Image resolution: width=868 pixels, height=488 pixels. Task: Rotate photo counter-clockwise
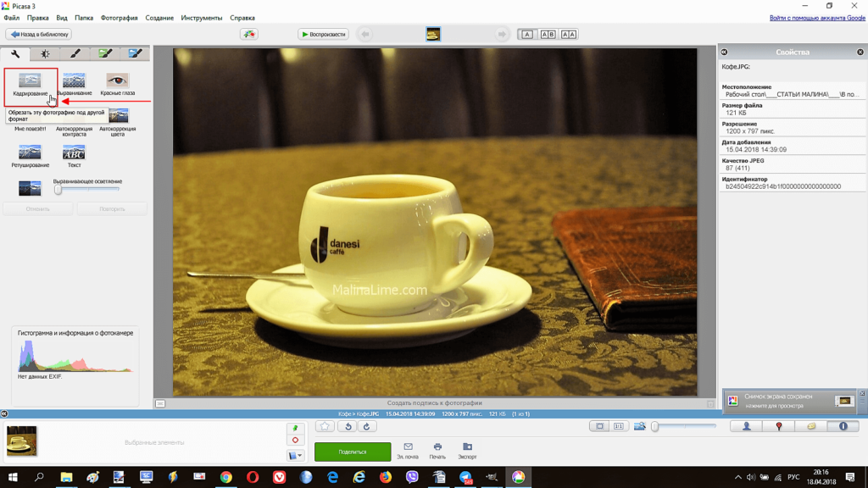pos(348,427)
